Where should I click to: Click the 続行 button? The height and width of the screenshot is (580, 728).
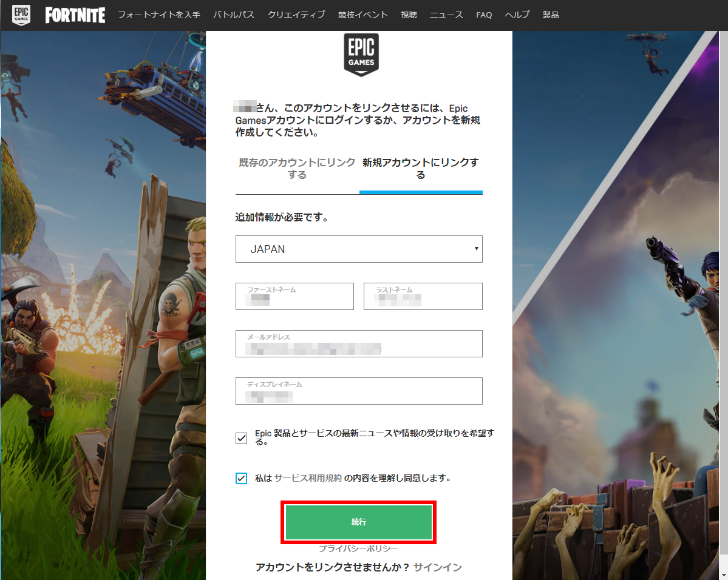[x=359, y=522]
